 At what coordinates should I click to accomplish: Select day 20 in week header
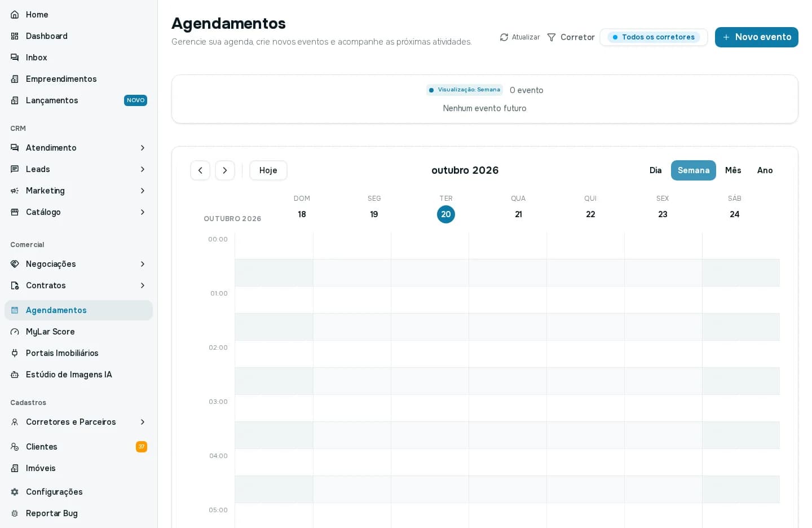click(446, 214)
